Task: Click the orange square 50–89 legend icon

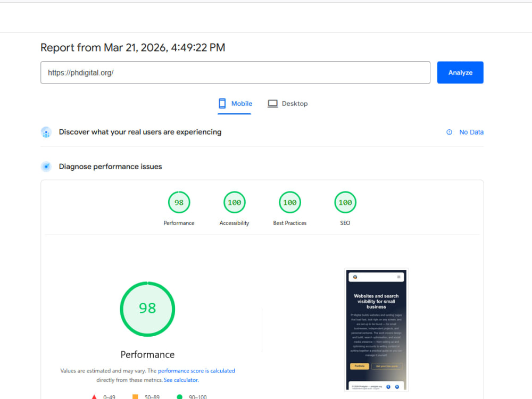Action: tap(135, 397)
